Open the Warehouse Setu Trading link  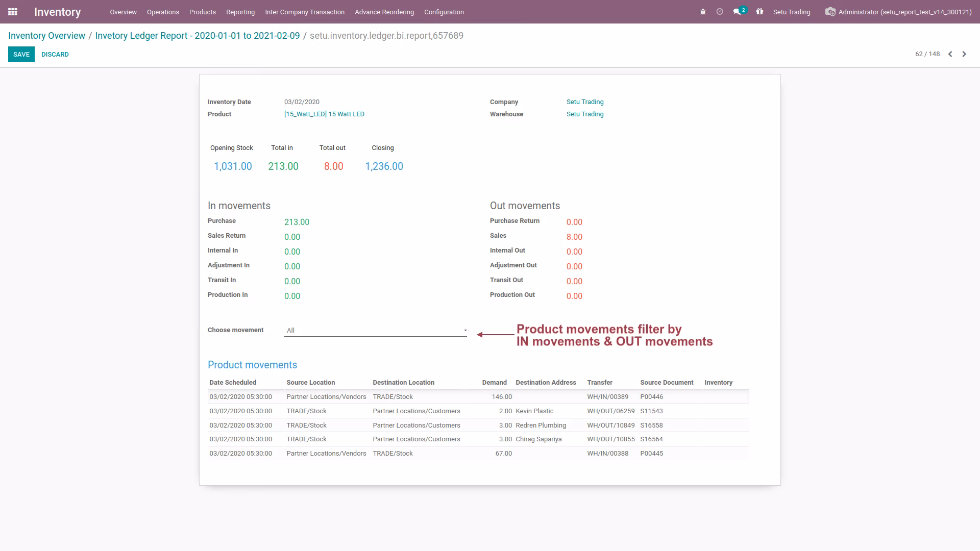[x=585, y=114]
